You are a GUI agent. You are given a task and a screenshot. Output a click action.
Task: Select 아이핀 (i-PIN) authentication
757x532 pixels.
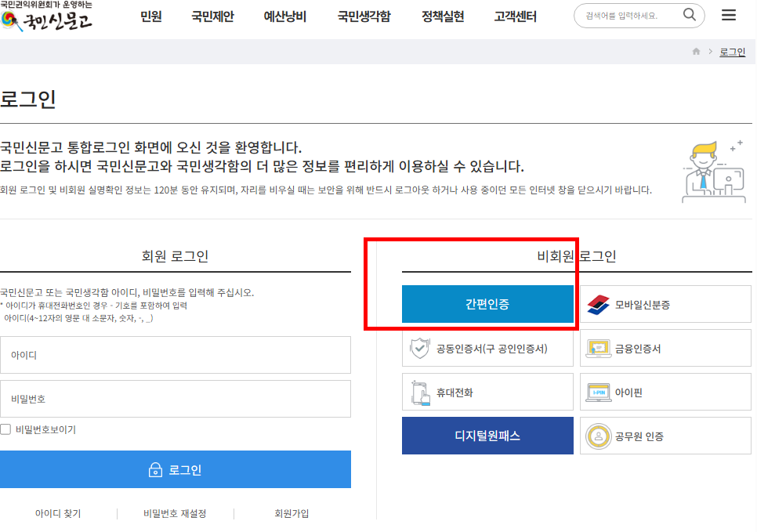coord(665,392)
